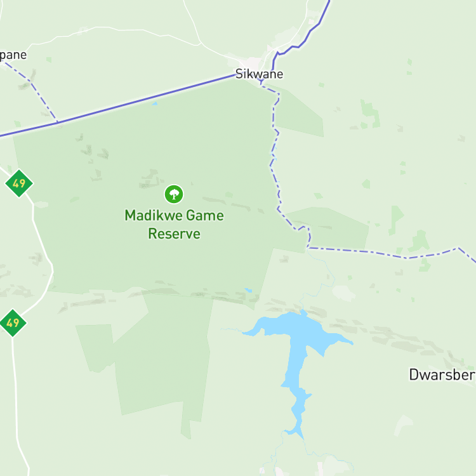Click the Madikwe Game Reserve tree icon
This screenshot has height=476, width=476.
pyautogui.click(x=174, y=194)
